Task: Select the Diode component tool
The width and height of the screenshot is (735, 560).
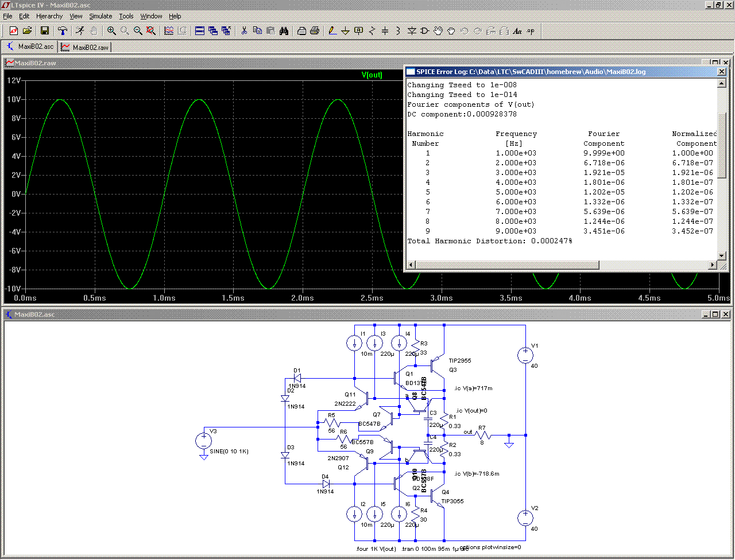Action: click(412, 31)
